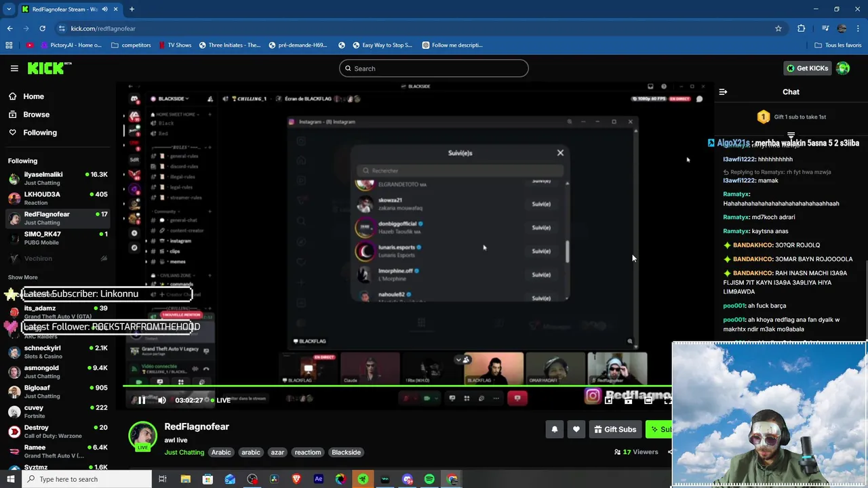Open asmongold channel in sidebar

(58, 372)
